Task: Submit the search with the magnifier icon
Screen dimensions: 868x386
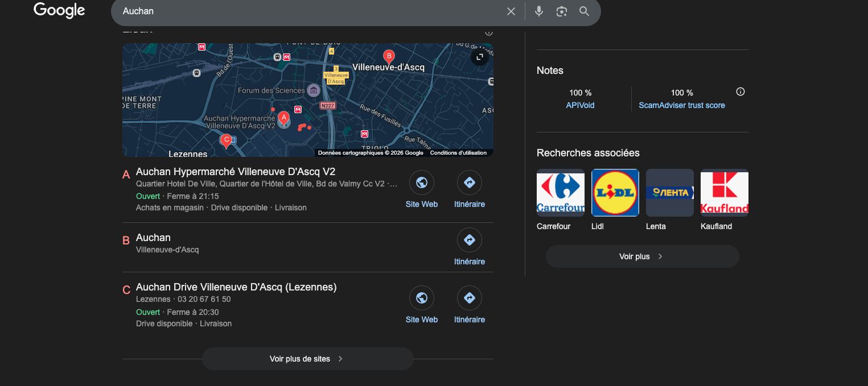Action: 584,11
